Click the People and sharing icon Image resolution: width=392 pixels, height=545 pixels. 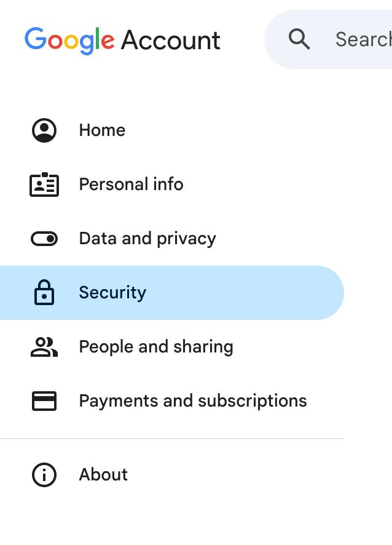point(44,346)
